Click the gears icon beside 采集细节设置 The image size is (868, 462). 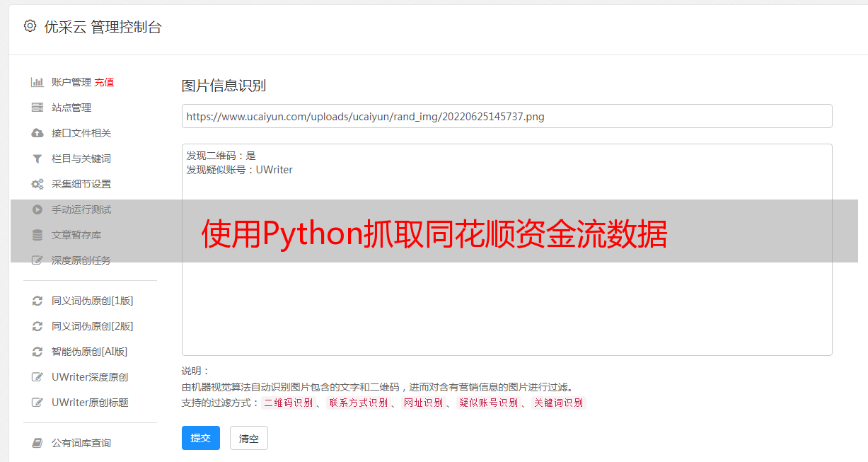click(x=37, y=184)
